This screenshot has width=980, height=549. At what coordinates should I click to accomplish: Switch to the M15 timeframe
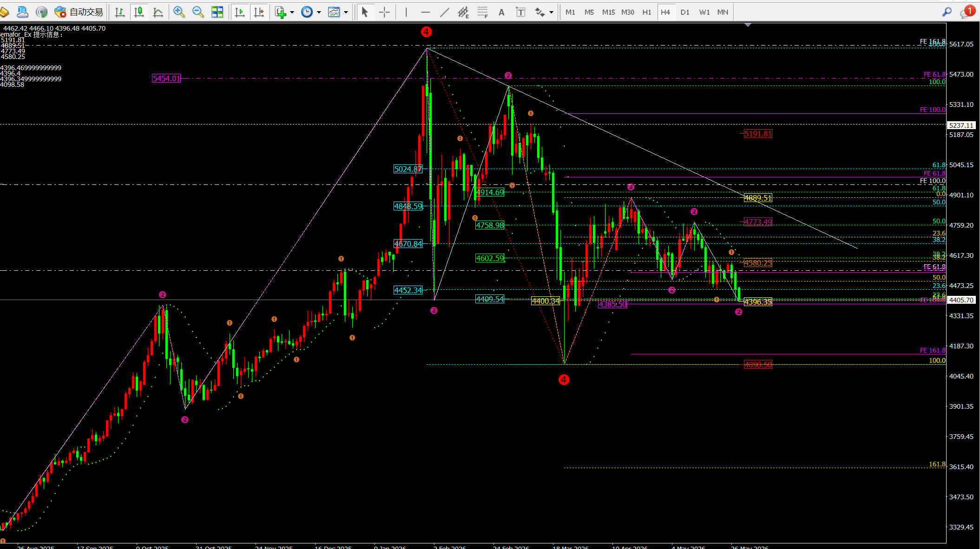(x=608, y=12)
